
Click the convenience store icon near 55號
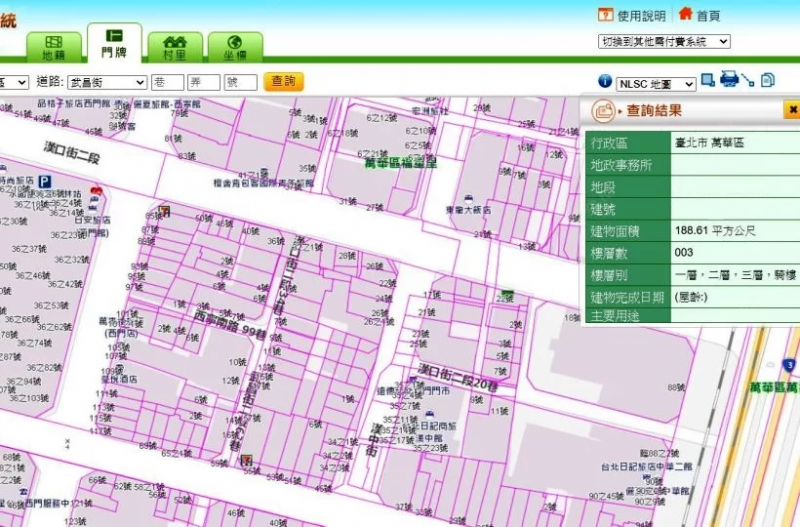point(246,461)
